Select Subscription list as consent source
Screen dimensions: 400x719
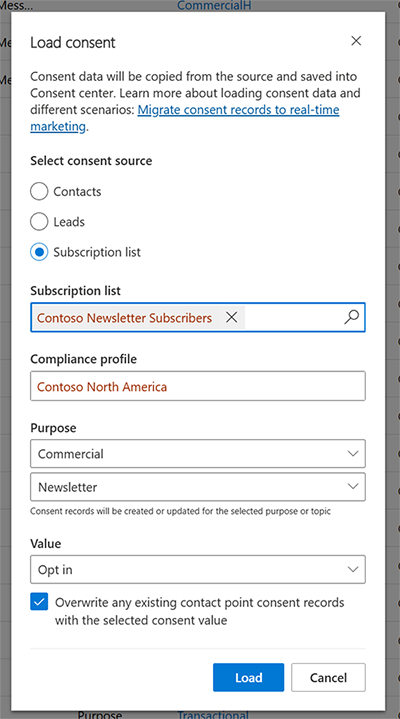tap(39, 252)
